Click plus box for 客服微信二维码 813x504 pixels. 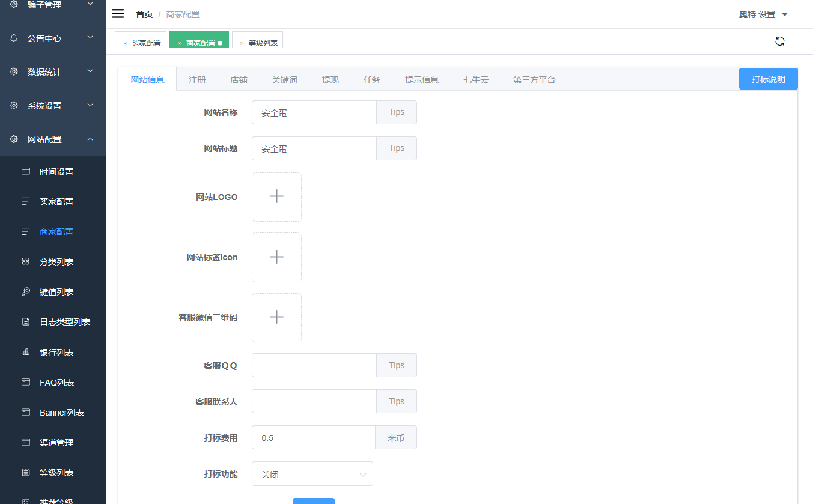276,317
